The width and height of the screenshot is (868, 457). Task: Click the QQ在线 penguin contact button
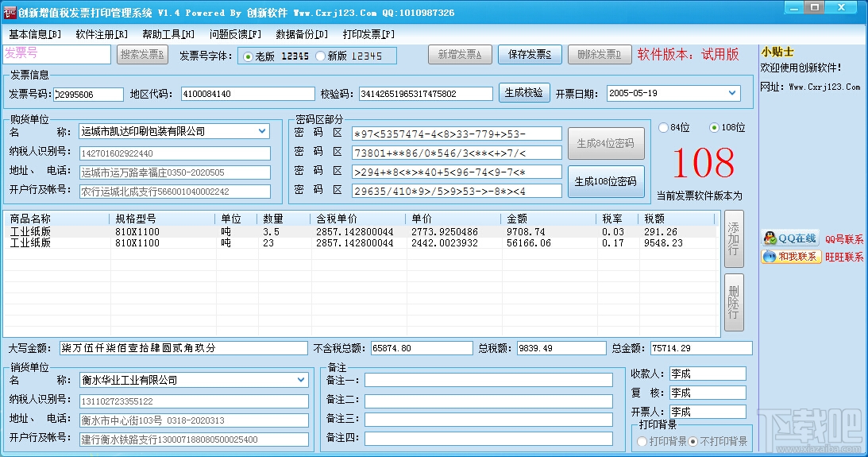click(790, 238)
